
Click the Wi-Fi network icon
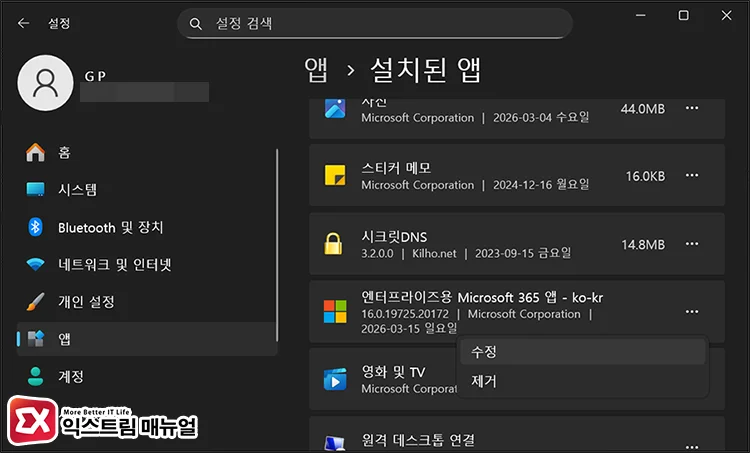coord(35,264)
